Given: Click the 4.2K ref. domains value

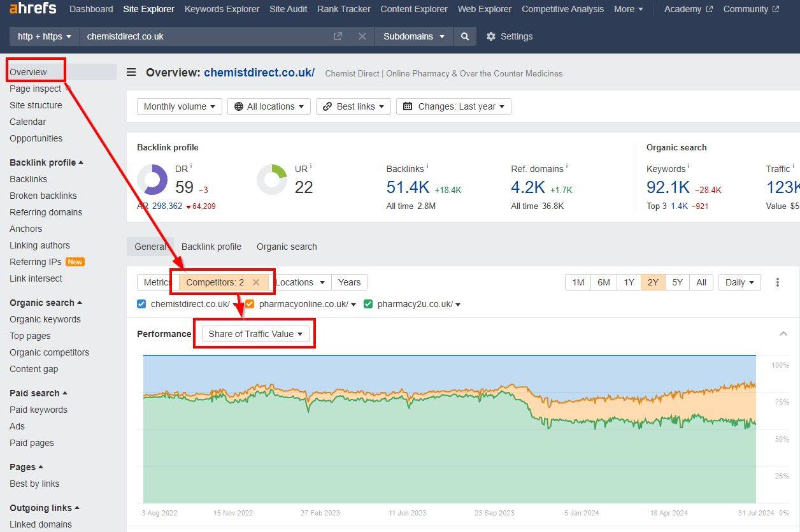Looking at the screenshot, I should point(528,187).
